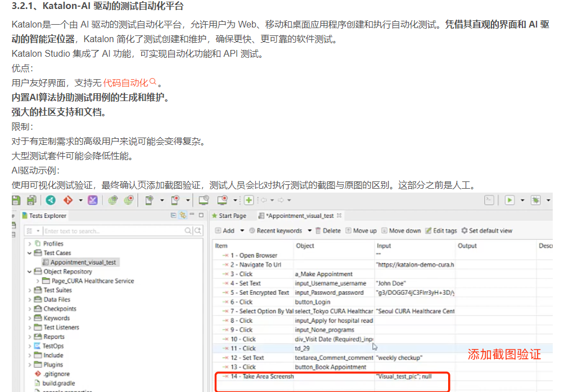564x392 pixels.
Task: Open the 代码自动化 search link
Action: click(x=129, y=83)
